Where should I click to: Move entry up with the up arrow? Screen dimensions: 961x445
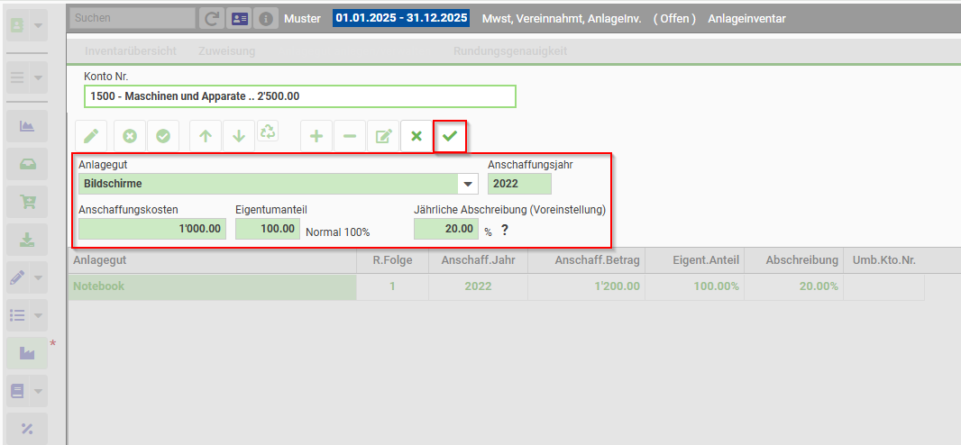(206, 136)
